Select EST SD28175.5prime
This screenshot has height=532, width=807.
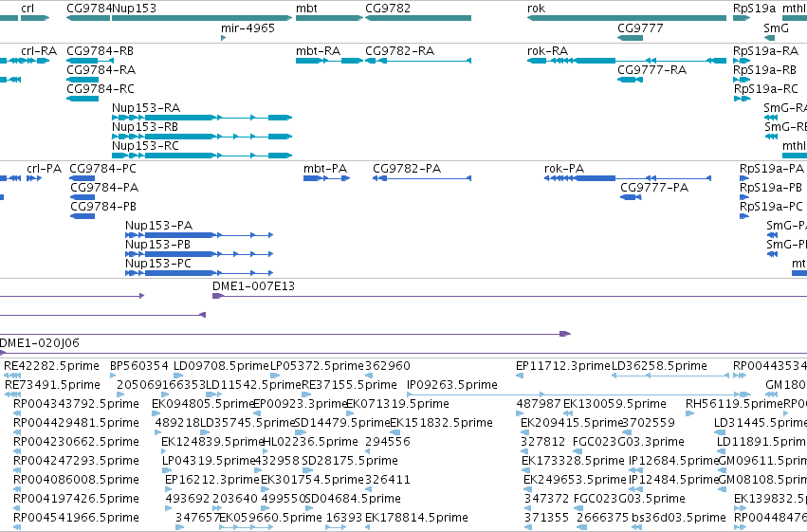coord(307,470)
